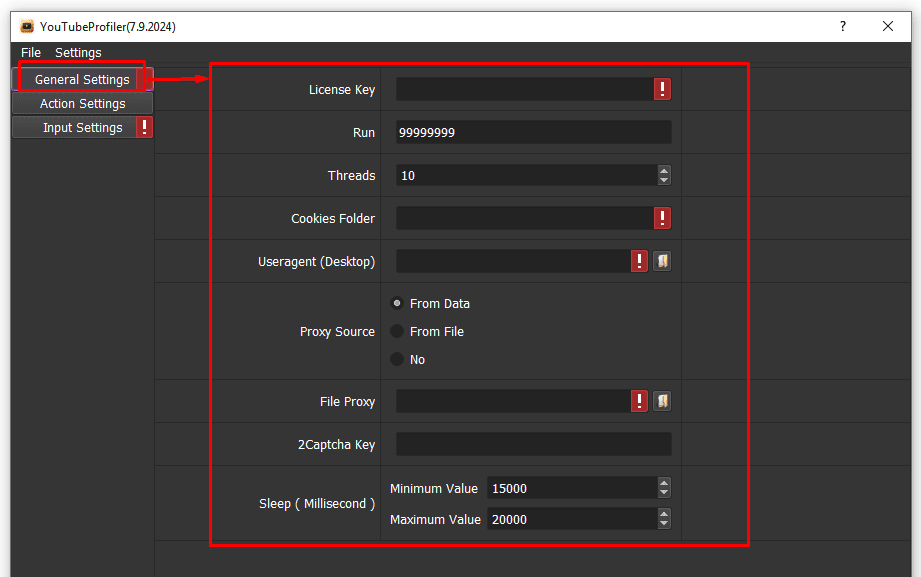Increase Sleep Minimum Value with up arrow
Screen dimensions: 921x577
[664, 484]
